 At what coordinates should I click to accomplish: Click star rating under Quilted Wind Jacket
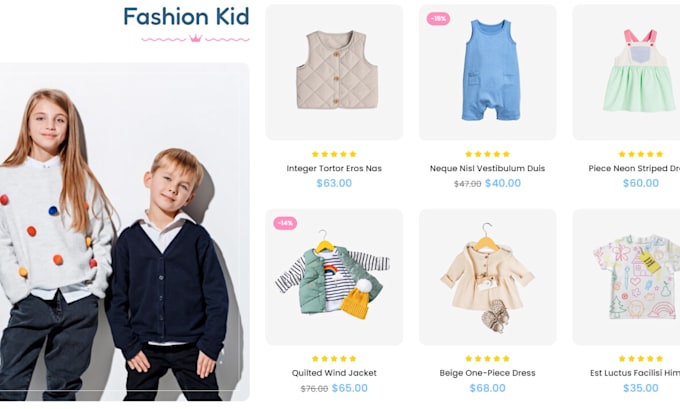(x=334, y=359)
